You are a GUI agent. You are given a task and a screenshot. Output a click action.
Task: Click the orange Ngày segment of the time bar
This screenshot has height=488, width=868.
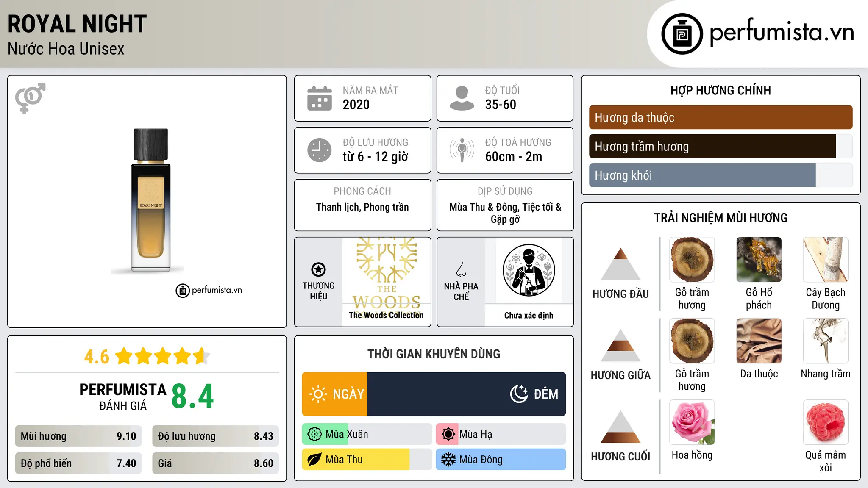coord(334,394)
